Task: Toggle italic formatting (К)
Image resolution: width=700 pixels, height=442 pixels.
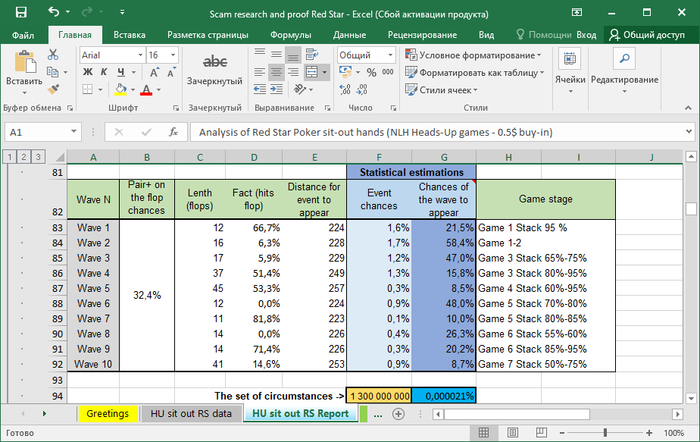Action: coord(104,72)
